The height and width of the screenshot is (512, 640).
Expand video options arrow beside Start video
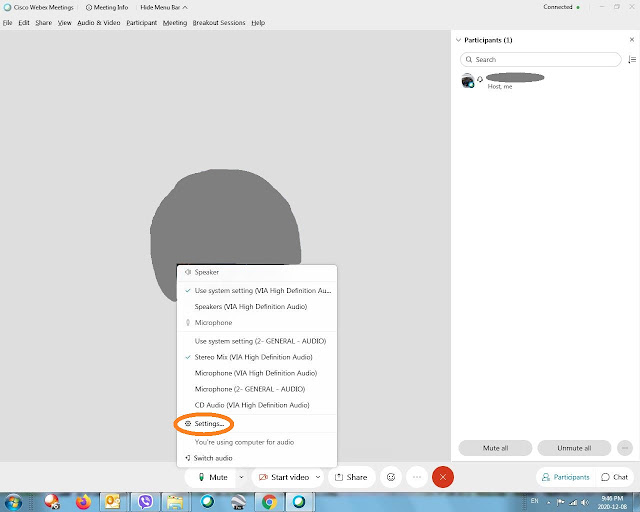[318, 477]
